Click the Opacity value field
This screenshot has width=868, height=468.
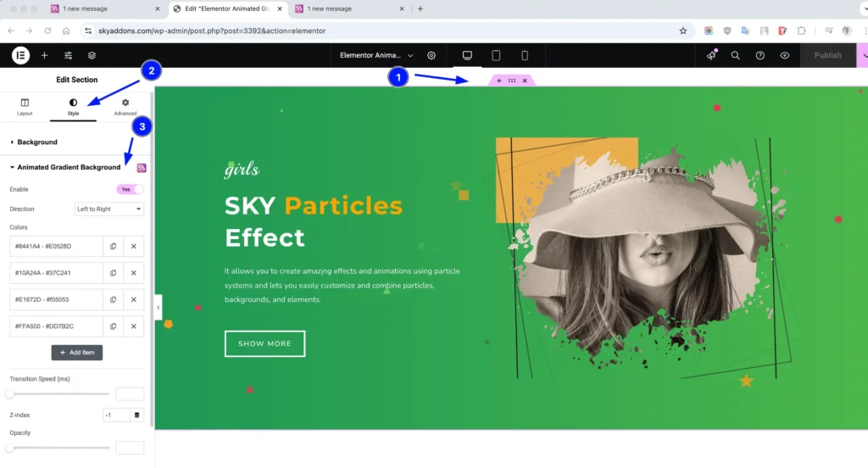pyautogui.click(x=130, y=448)
